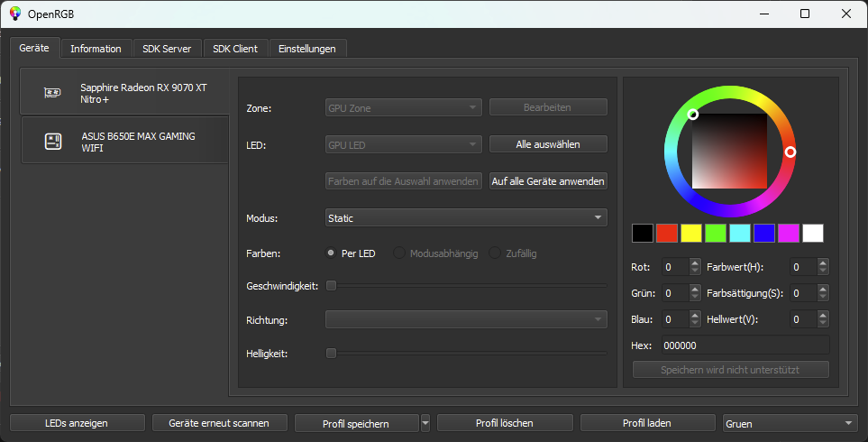Open the Richtung dropdown
Screen dimensions: 868x442
466,319
